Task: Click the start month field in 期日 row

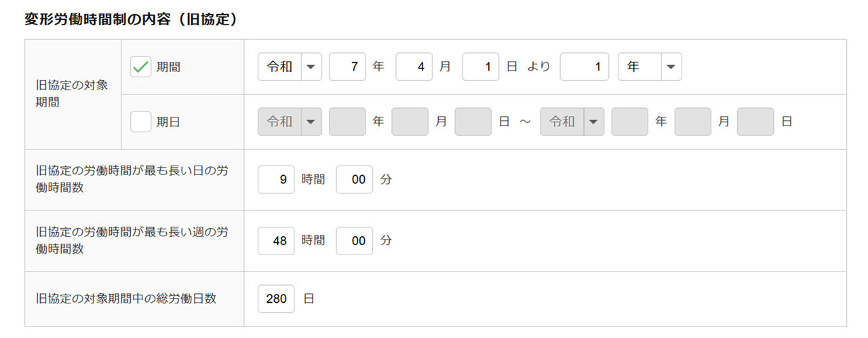Action: (410, 122)
